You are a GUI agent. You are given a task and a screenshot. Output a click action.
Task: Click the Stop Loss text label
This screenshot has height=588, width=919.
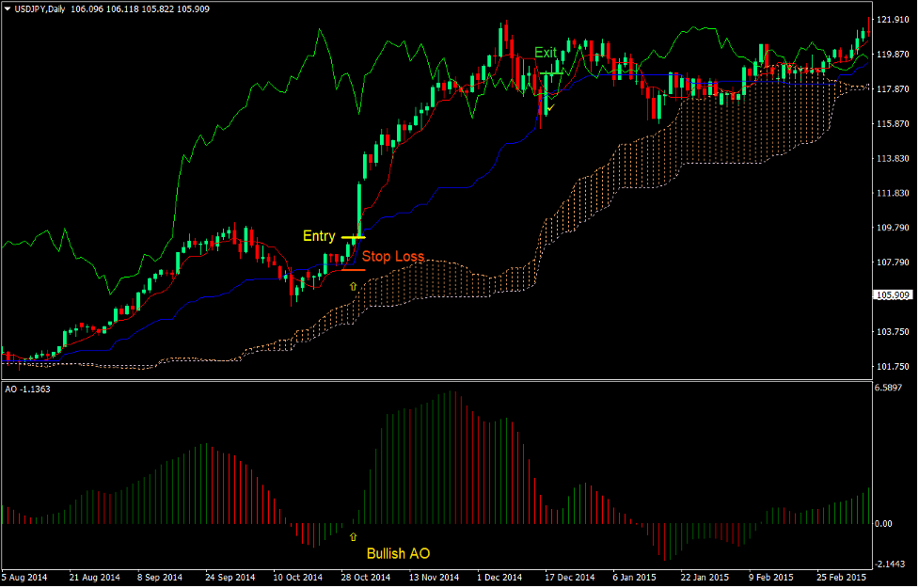tap(393, 256)
